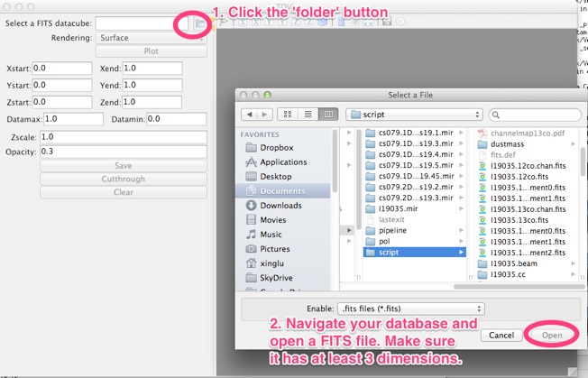
Task: Switch to list view in file dialog
Action: click(x=308, y=115)
